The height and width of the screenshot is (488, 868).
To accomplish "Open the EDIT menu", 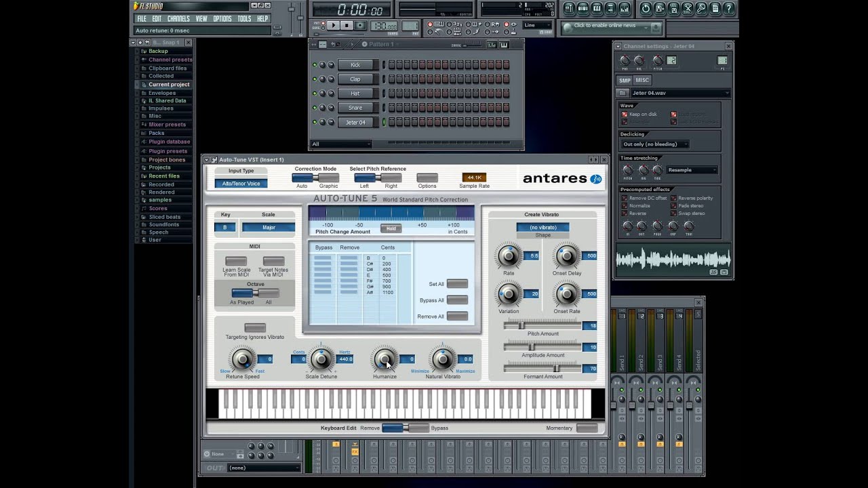I will tap(157, 19).
